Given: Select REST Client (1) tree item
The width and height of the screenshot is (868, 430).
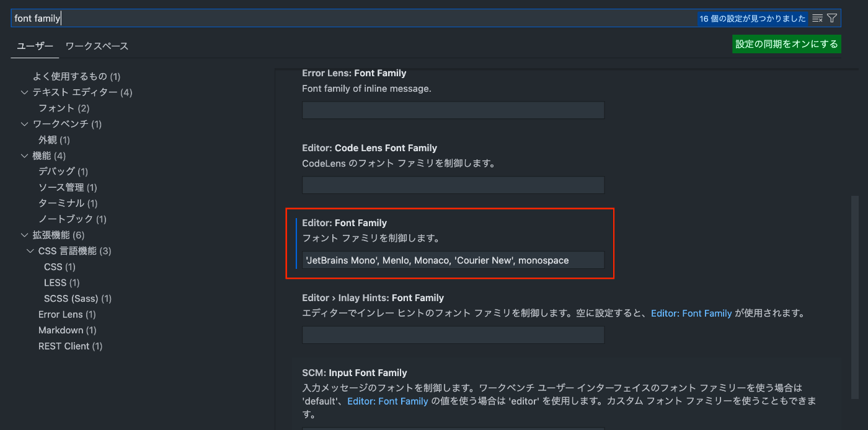Looking at the screenshot, I should point(70,346).
